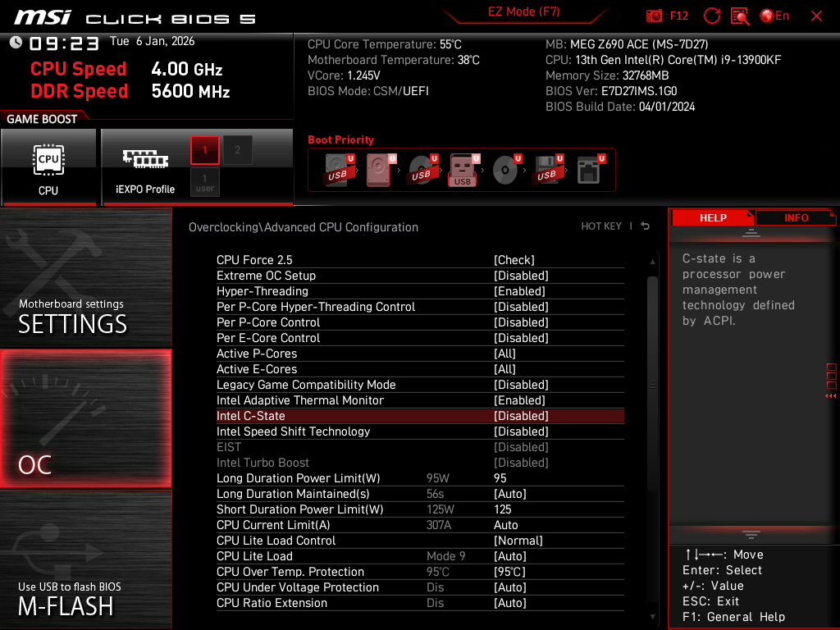
Task: Select iEXPO profile 2
Action: (237, 150)
